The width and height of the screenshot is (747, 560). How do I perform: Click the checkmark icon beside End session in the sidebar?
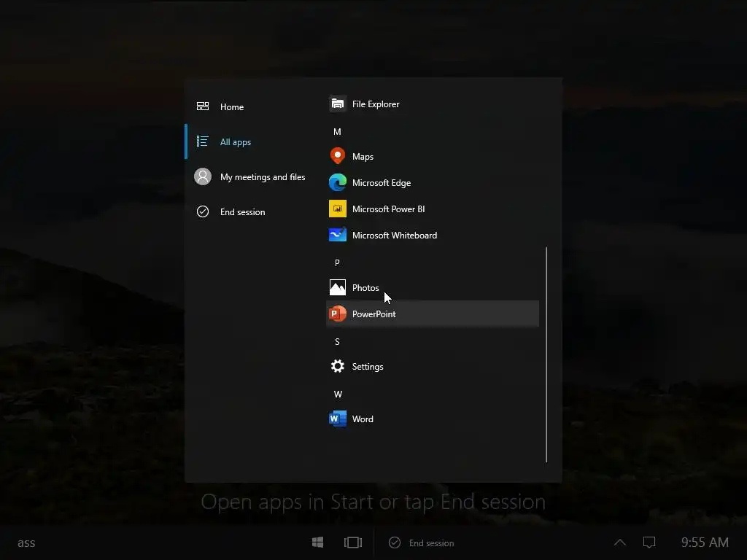(203, 211)
